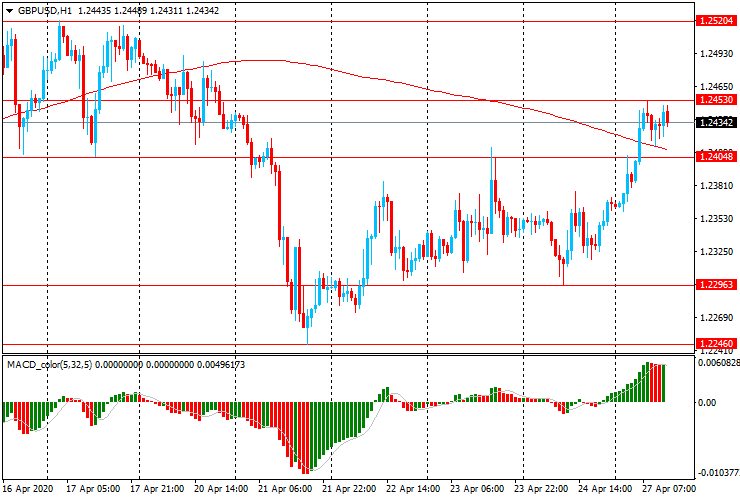This screenshot has width=740, height=500.
Task: Click the 21 Apr 06:00 time label
Action: point(285,489)
